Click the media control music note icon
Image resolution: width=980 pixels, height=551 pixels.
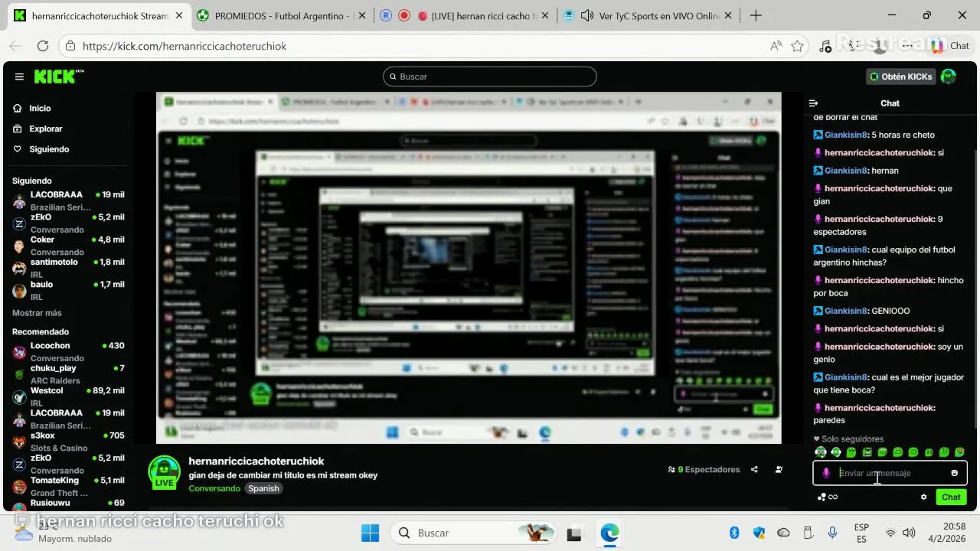pos(825,46)
